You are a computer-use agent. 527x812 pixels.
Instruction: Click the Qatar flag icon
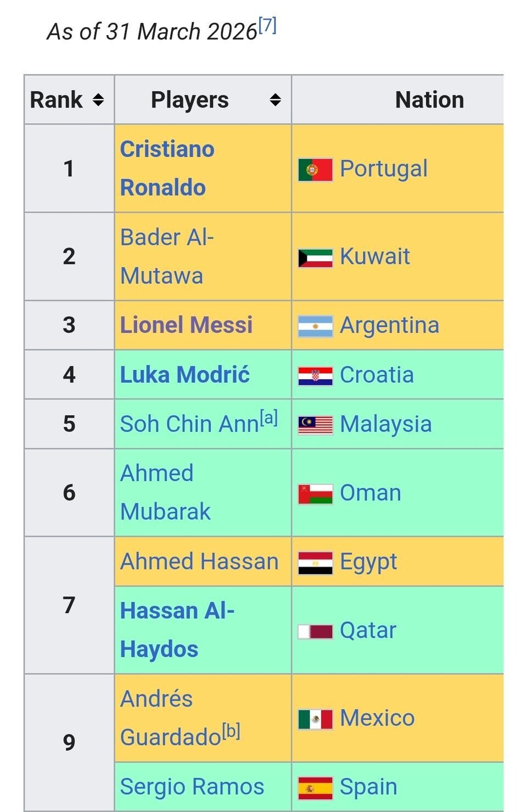[315, 631]
